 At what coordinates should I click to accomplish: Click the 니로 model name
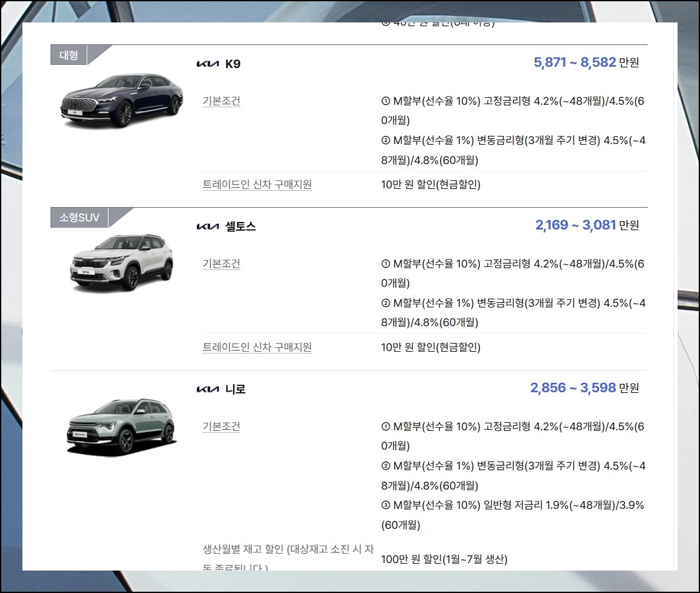235,389
